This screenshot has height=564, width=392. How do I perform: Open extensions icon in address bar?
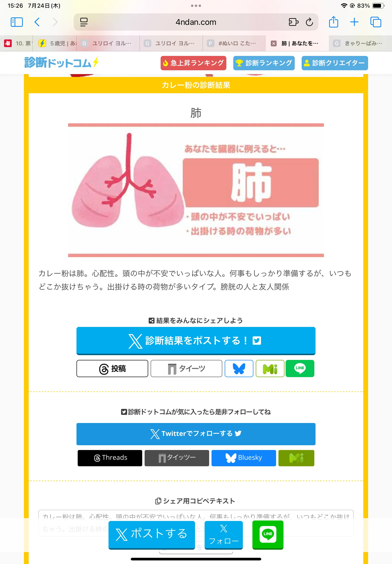point(294,22)
